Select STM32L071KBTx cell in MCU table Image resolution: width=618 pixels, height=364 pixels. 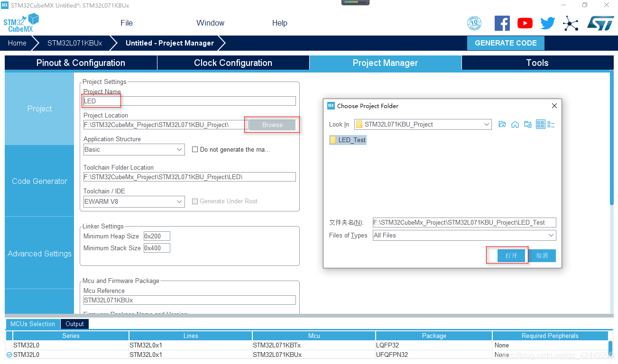coord(314,346)
